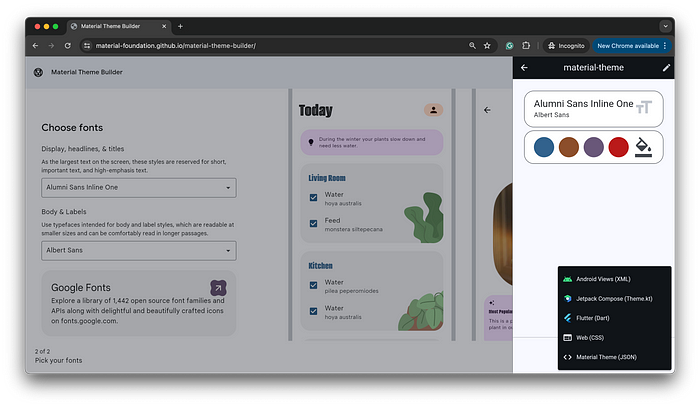Pick the purple color swatch
This screenshot has height=407, width=700.
tap(594, 147)
